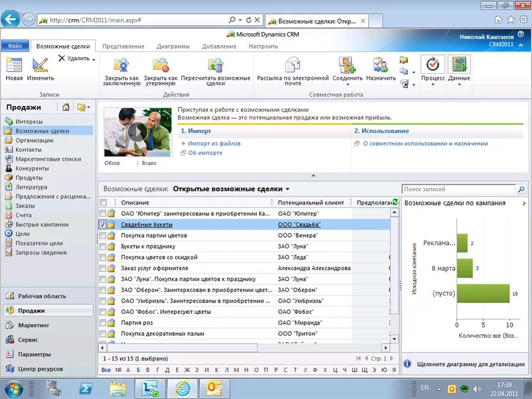Uncheck the Свадебные букеты row checkbox

pos(103,224)
